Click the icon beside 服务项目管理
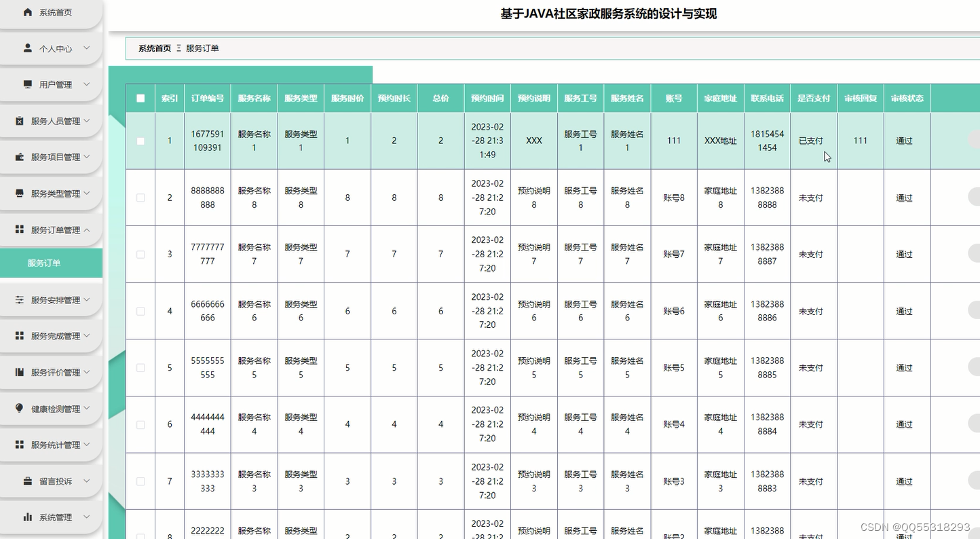980x539 pixels. pyautogui.click(x=20, y=157)
